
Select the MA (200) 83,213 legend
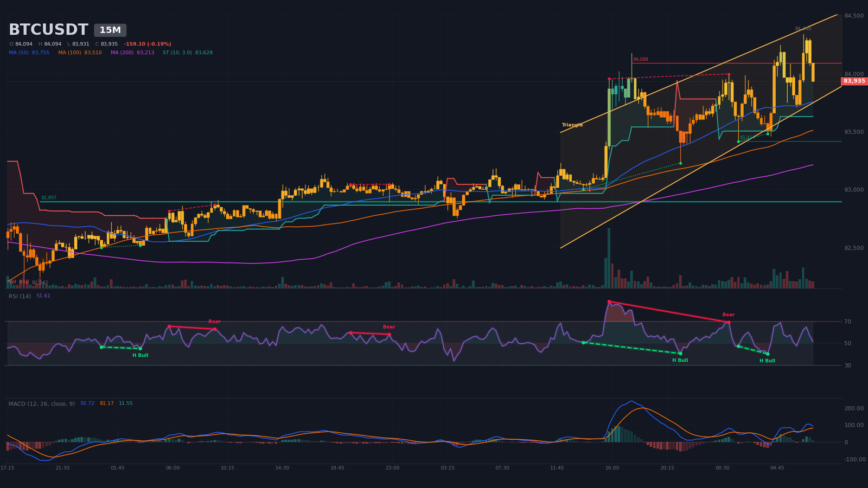pos(132,53)
